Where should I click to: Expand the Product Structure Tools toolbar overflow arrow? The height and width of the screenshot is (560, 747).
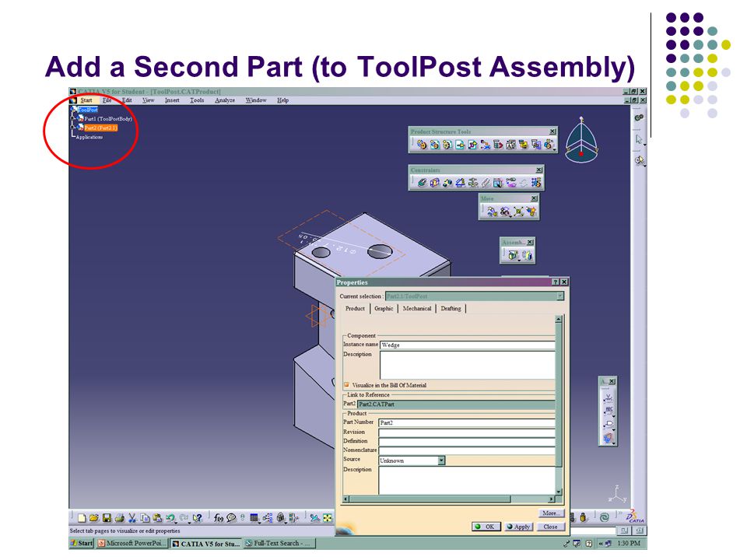pyautogui.click(x=555, y=149)
